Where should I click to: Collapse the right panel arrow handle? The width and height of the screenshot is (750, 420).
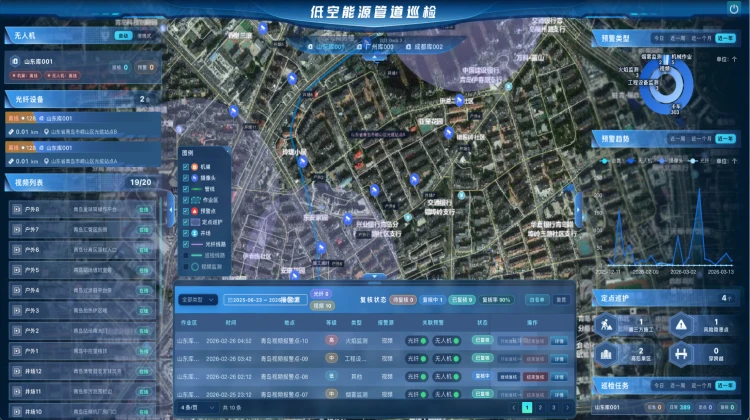[578, 210]
